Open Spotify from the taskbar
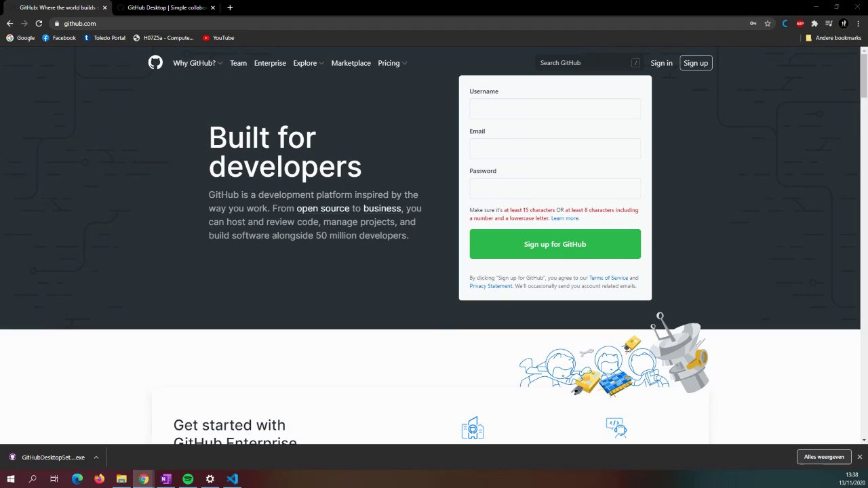The height and width of the screenshot is (488, 868). (188, 479)
